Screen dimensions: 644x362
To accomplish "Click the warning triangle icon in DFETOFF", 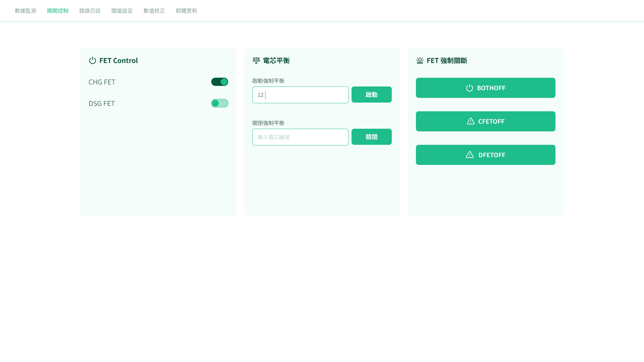I will point(470,155).
